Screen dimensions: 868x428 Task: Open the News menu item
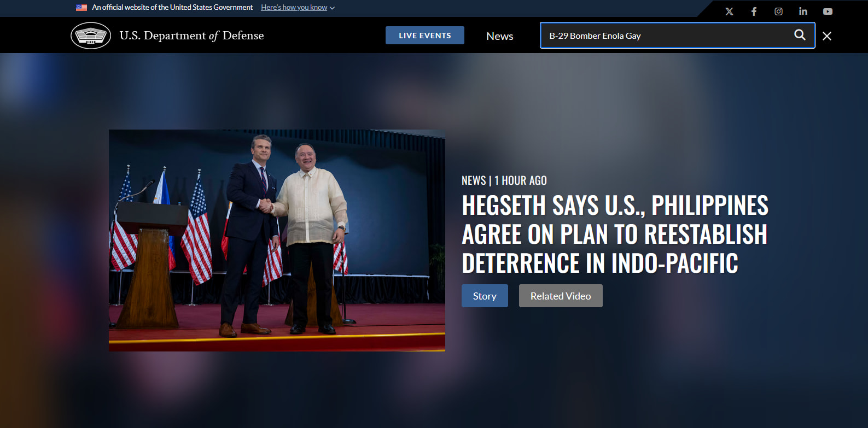click(499, 36)
